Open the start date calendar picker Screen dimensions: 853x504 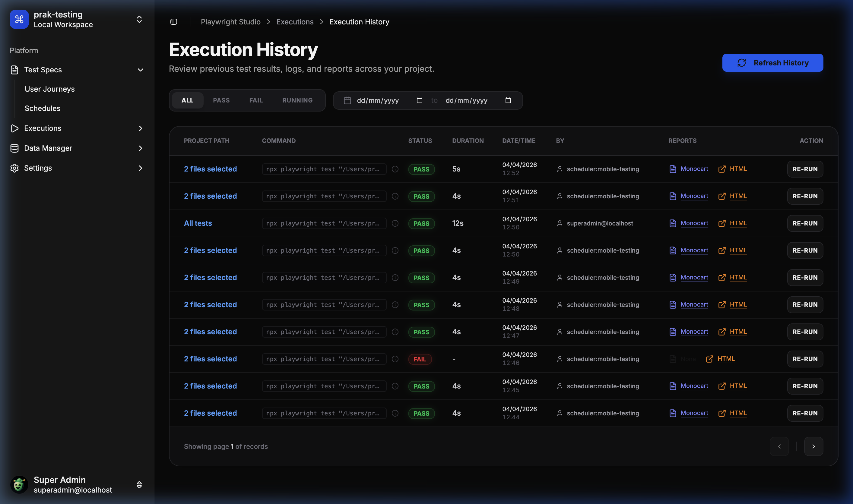point(419,100)
